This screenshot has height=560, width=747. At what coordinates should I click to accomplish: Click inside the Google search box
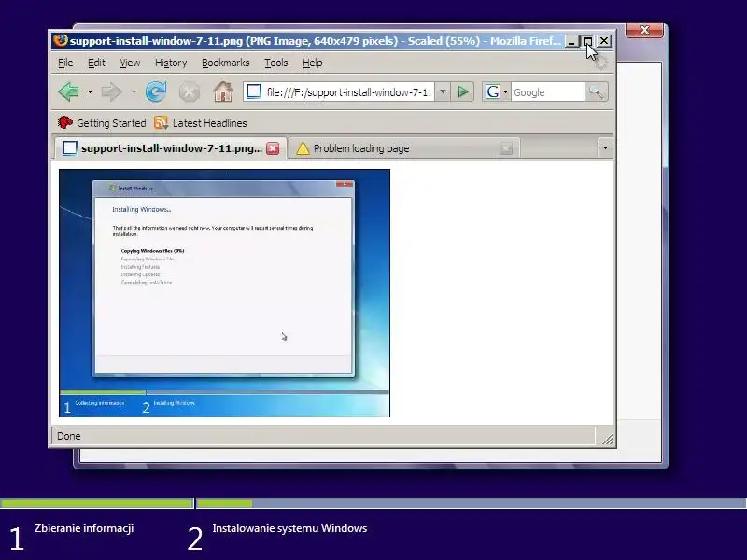click(x=548, y=91)
